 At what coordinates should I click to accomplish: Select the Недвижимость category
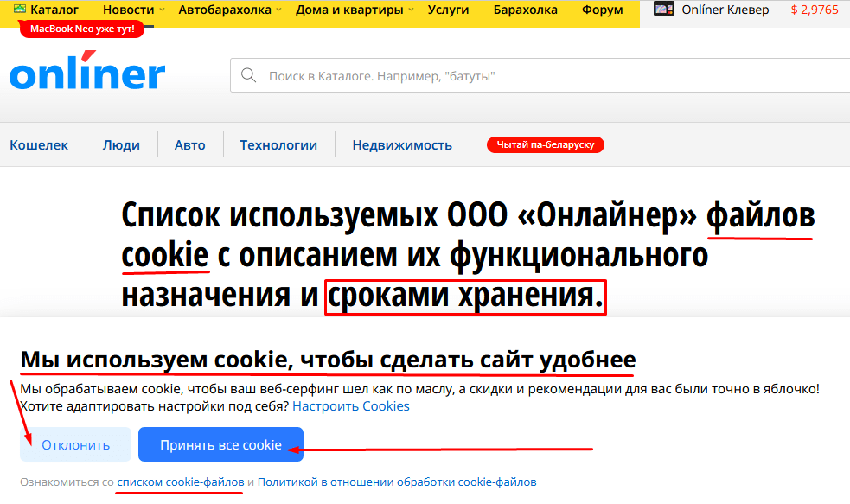point(402,145)
